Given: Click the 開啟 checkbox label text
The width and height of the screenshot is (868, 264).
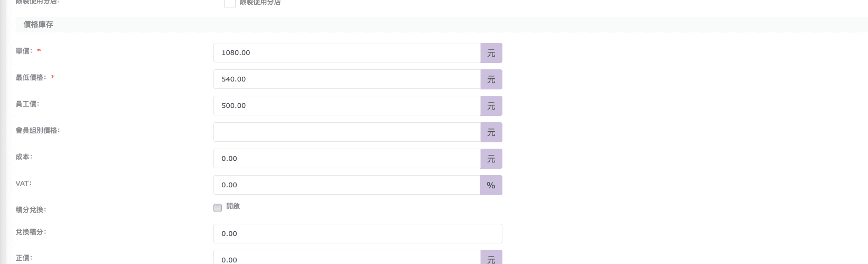Looking at the screenshot, I should tap(233, 206).
